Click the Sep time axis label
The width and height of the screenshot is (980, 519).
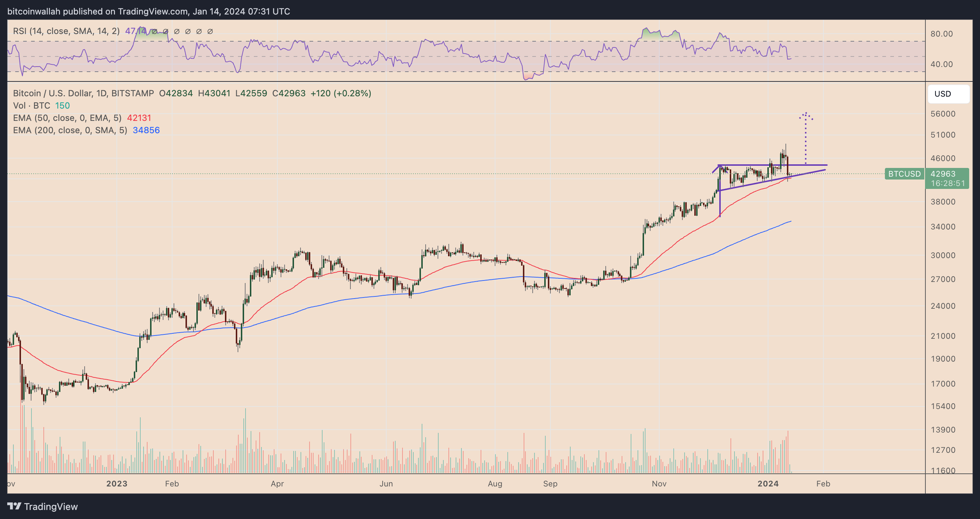pos(550,484)
